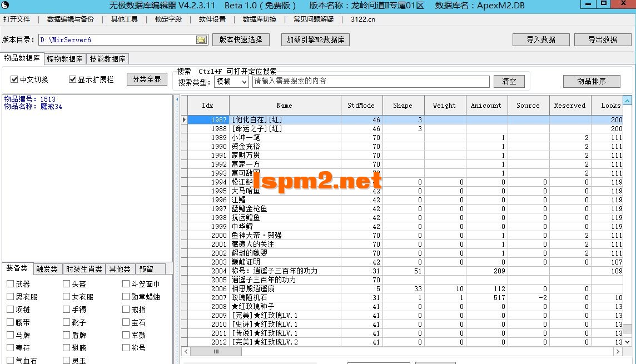Open the 模糊 search type dropdown
The width and height of the screenshot is (636, 364).
pos(232,81)
